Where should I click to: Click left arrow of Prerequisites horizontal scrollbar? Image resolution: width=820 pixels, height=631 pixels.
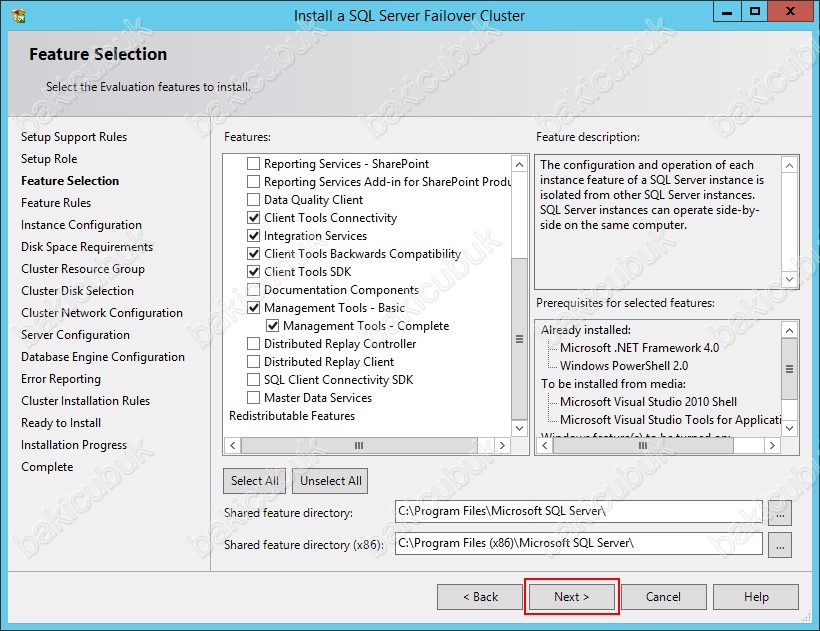pos(544,445)
